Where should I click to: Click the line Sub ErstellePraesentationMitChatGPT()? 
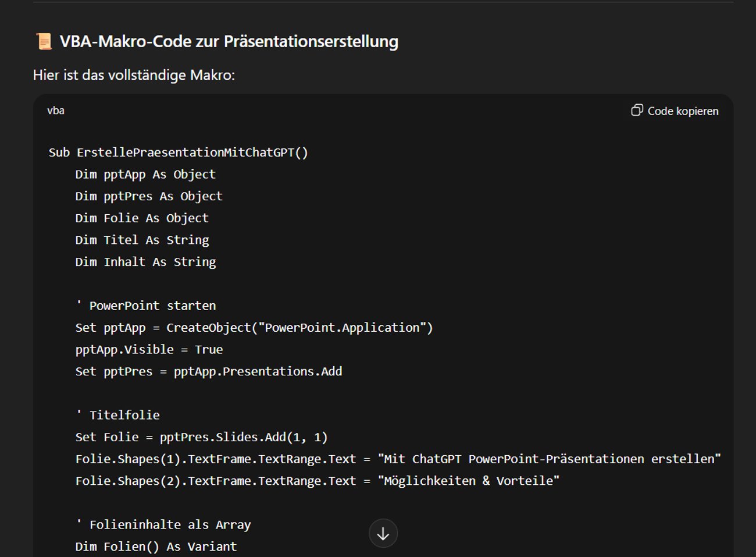(x=179, y=152)
